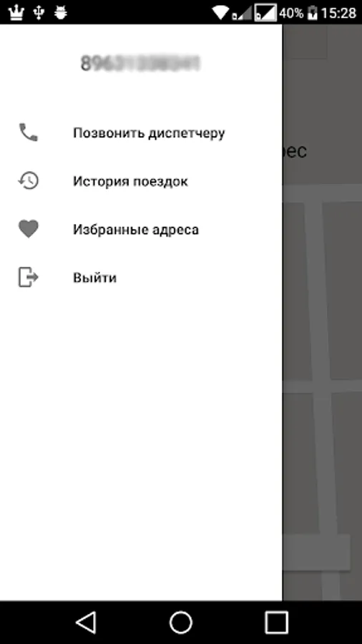
Task: Tap the partially hidden address text
Action: 294,151
